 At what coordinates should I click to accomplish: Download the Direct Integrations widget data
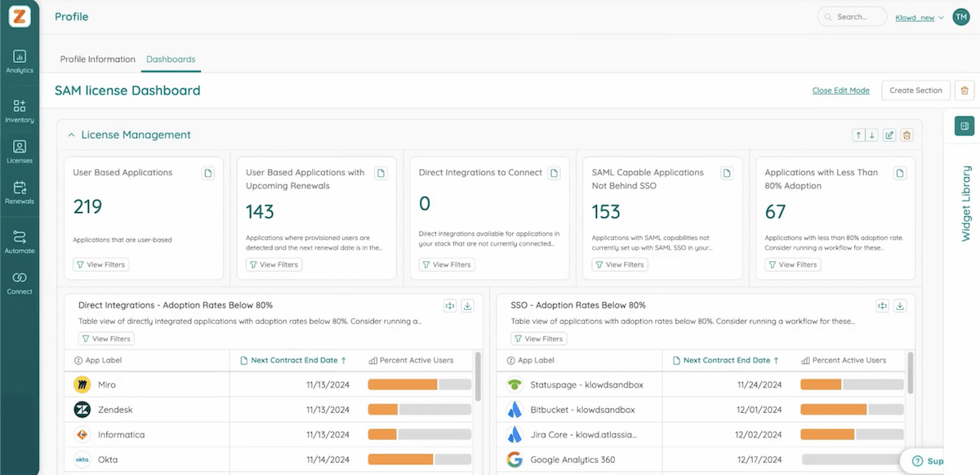pyautogui.click(x=467, y=305)
